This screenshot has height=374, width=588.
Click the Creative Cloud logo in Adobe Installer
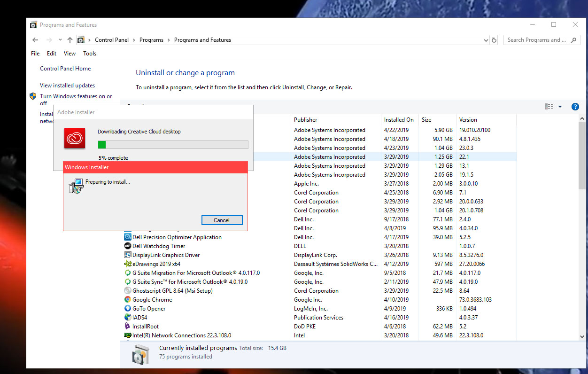coord(74,138)
